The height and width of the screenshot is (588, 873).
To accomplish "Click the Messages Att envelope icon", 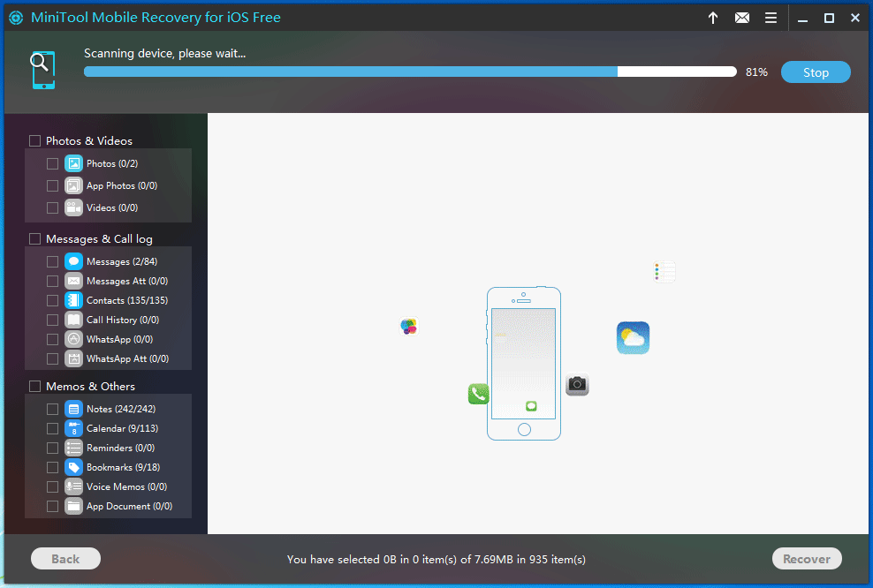I will (x=73, y=281).
